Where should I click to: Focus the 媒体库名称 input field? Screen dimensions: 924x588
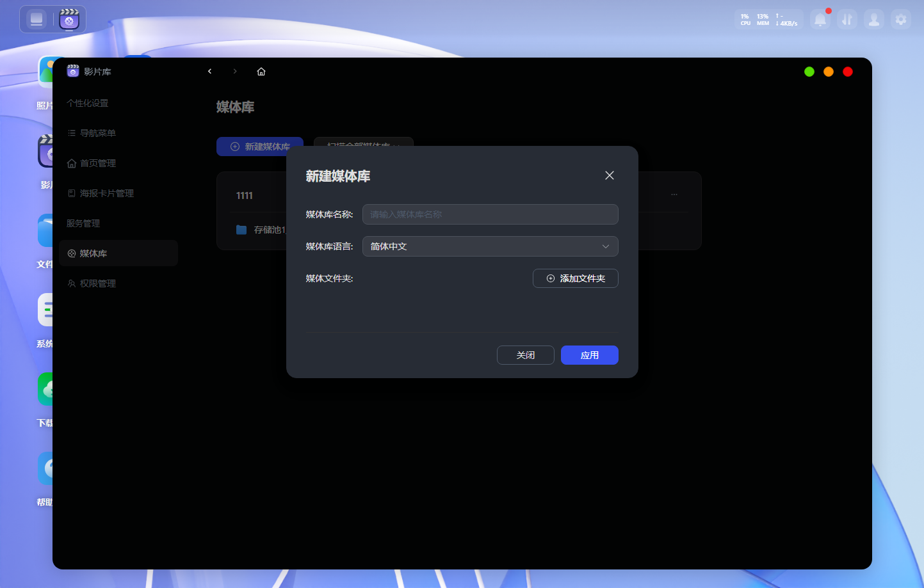point(490,214)
